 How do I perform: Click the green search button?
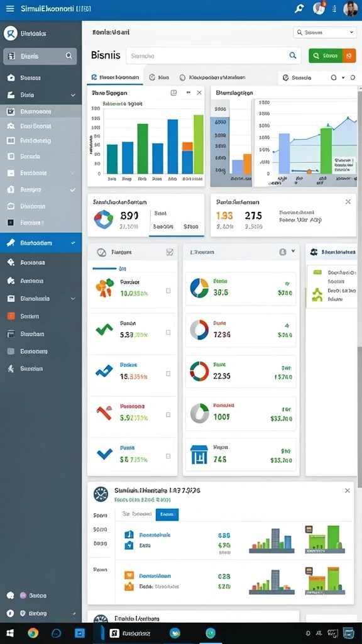tap(326, 55)
